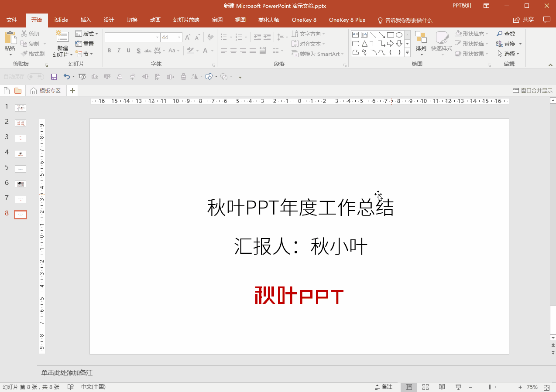Click the center text alignment icon
This screenshot has height=392, width=556.
pos(233,51)
